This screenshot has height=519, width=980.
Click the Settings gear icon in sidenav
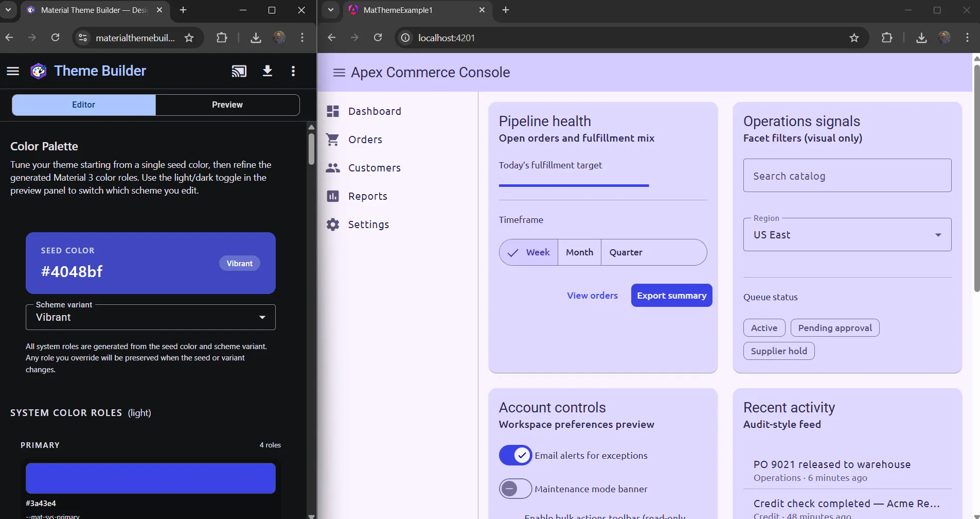point(333,224)
